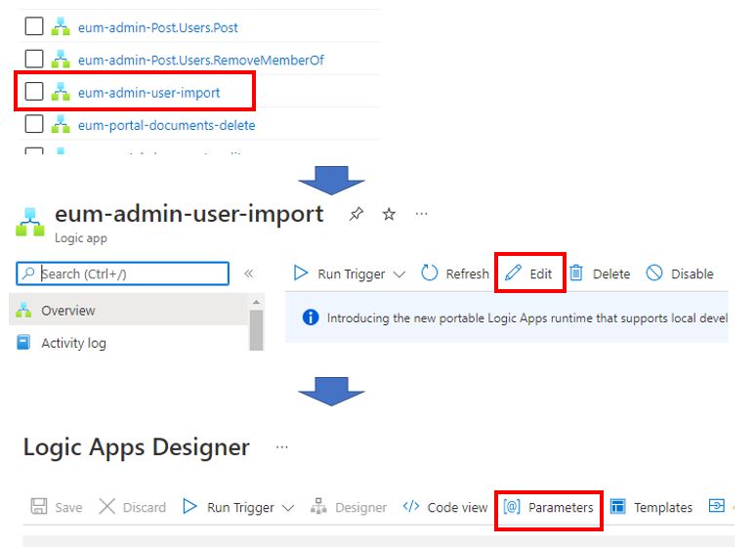Open the eum-admin-user-import logic app link

tap(148, 92)
